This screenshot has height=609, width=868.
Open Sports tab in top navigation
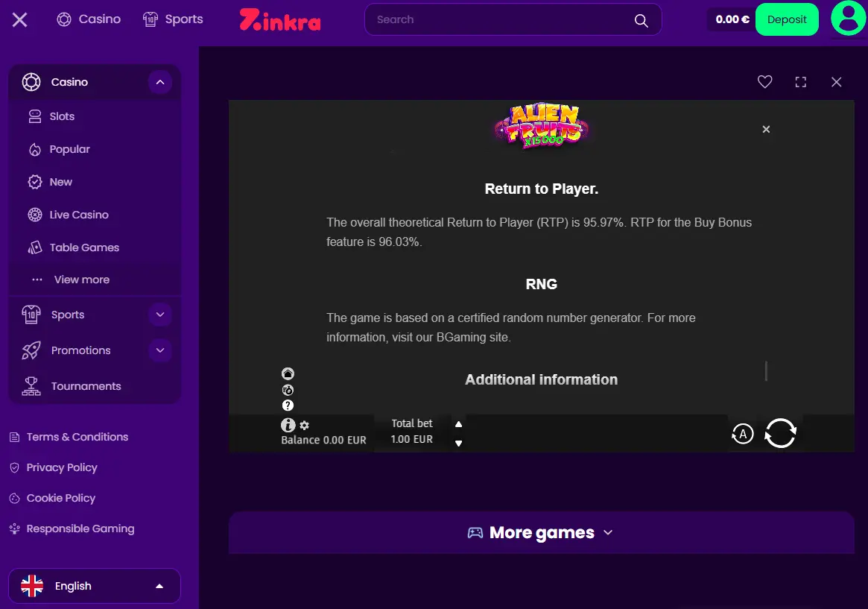(173, 19)
